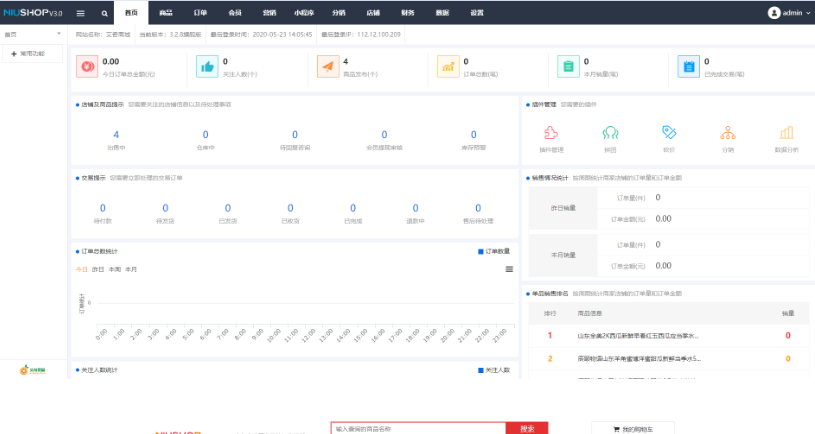The image size is (815, 434).
Task: Click the orange paper-plane 商品发布 icon
Action: point(327,66)
